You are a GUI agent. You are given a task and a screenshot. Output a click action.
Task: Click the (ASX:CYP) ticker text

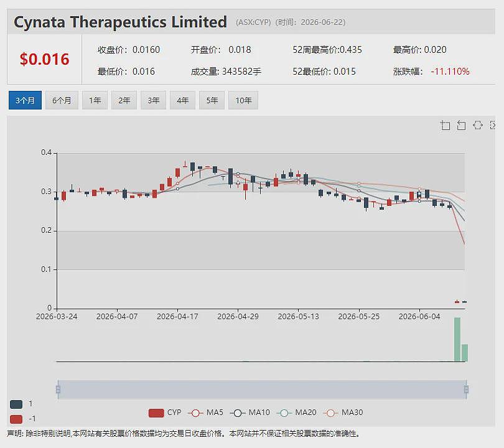point(253,22)
